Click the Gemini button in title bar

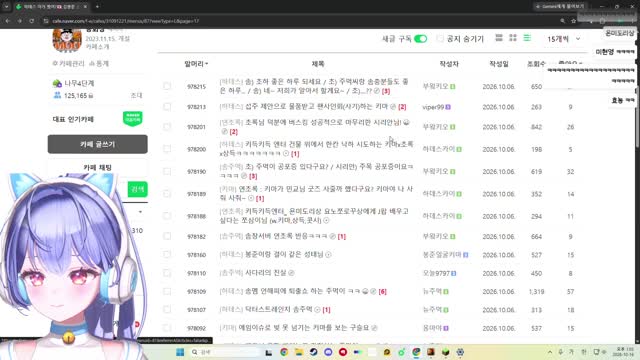(560, 7)
